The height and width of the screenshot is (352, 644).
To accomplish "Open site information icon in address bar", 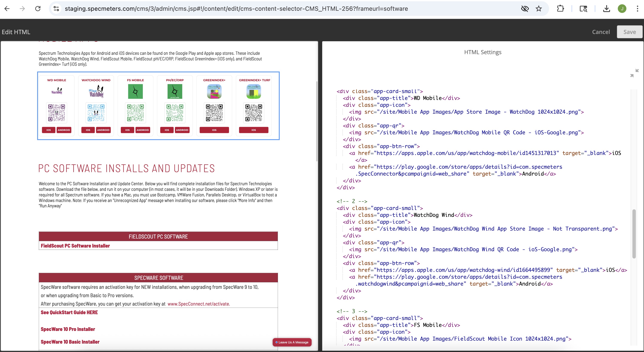I will (x=56, y=9).
